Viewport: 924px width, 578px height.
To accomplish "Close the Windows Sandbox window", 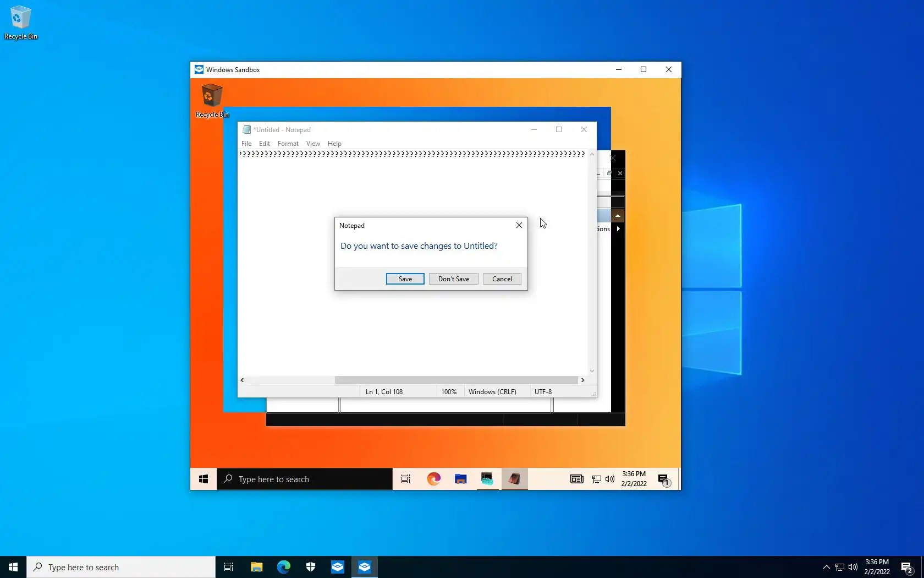I will coord(669,69).
